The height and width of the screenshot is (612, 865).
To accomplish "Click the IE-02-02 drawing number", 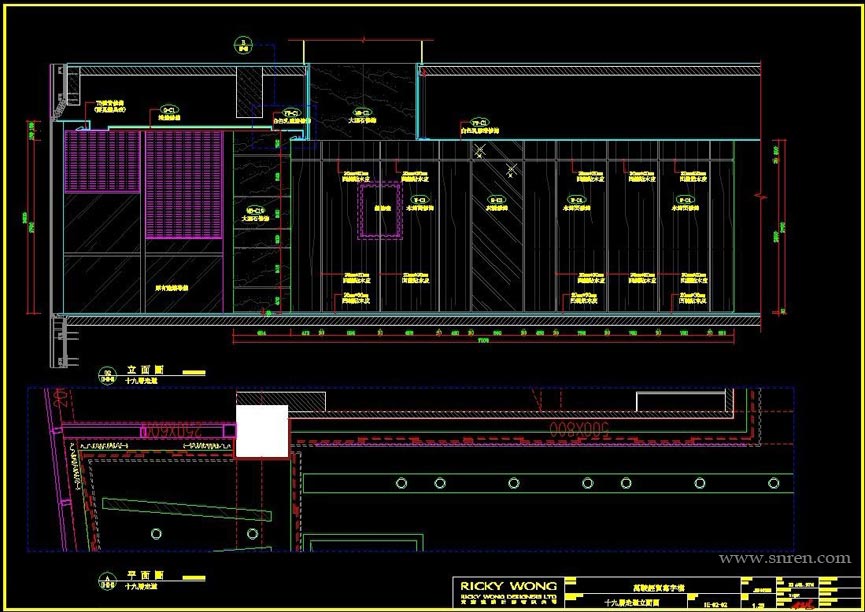I will [716, 604].
